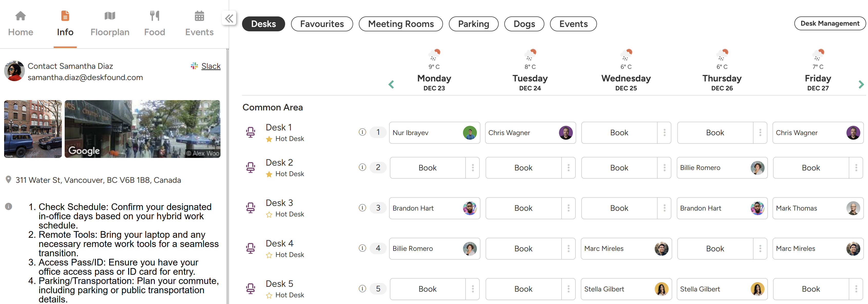868x304 pixels.
Task: Open options menu for Desk 2 Monday booking
Action: (473, 167)
